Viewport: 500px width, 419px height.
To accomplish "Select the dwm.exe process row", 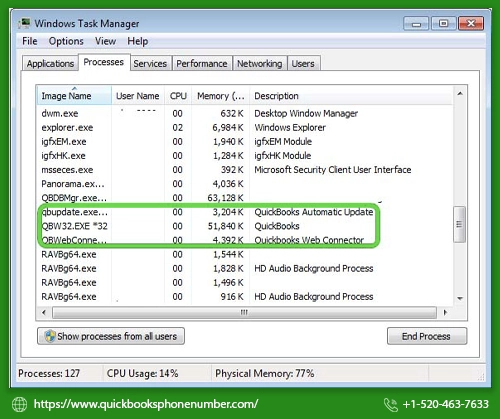I will click(244, 113).
